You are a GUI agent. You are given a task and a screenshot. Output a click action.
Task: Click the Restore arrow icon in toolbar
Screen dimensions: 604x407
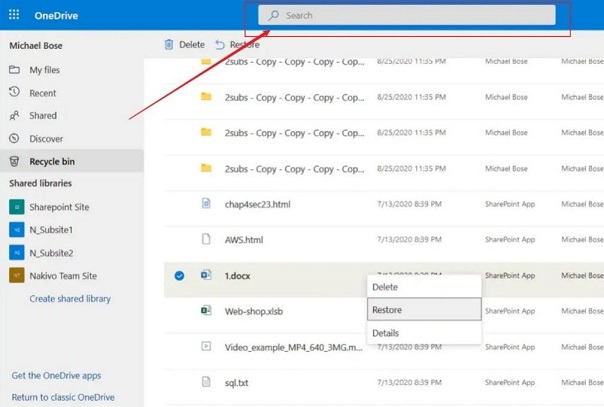point(220,45)
